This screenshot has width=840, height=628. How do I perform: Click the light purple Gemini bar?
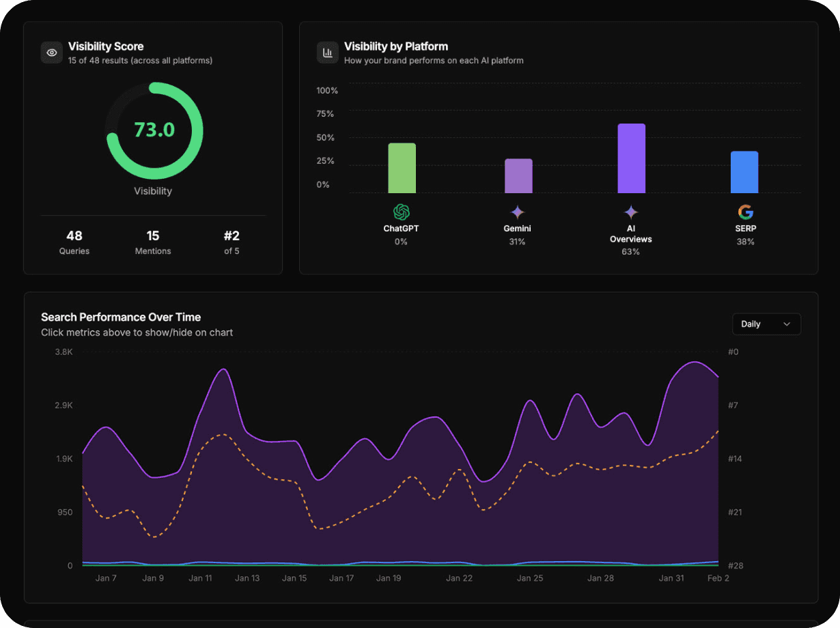click(518, 176)
